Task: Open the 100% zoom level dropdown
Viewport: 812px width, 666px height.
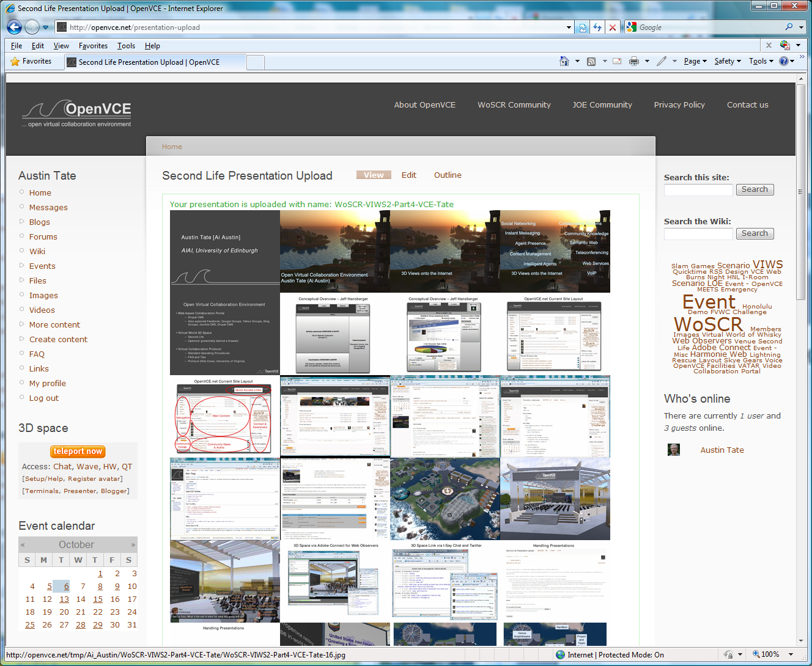Action: [x=791, y=654]
